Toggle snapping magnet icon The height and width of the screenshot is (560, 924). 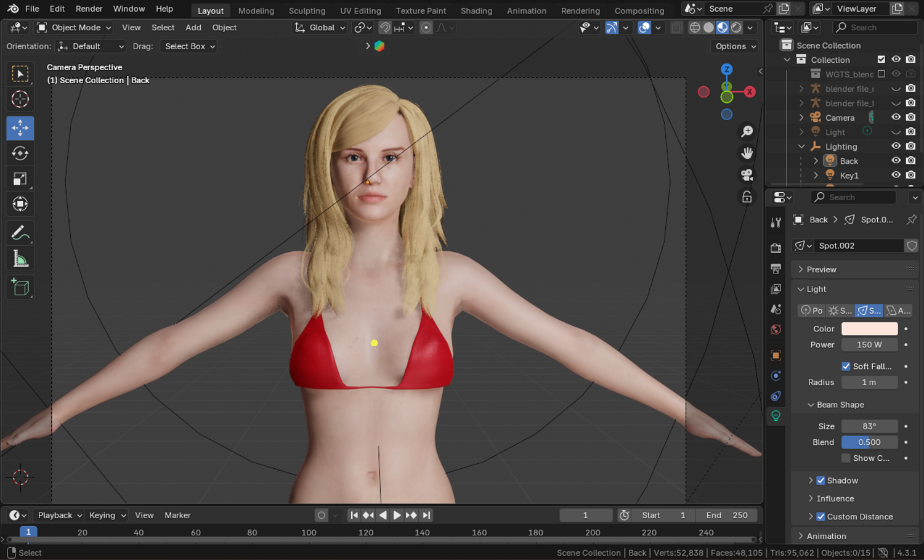[385, 28]
